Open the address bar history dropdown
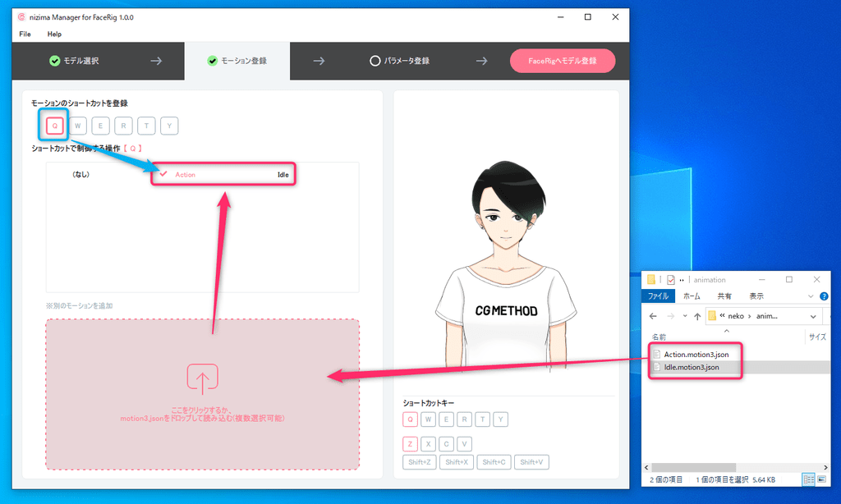 tap(813, 316)
